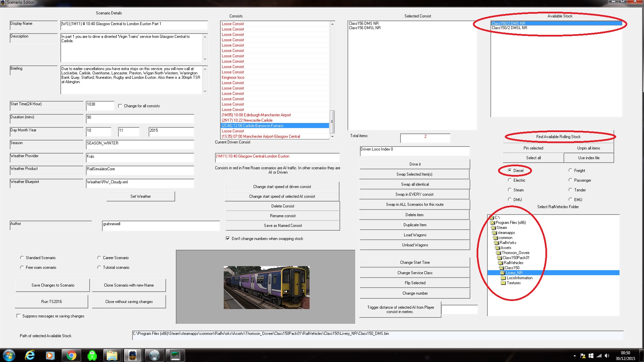Open Windows Media Player taskbar icon
This screenshot has width=644, height=362.
[x=50, y=355]
